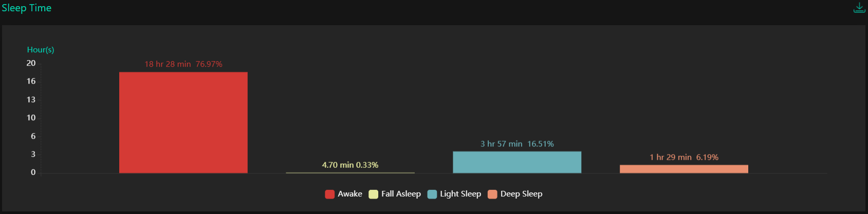
Task: Toggle the Light Sleep legend label
Action: click(460, 194)
